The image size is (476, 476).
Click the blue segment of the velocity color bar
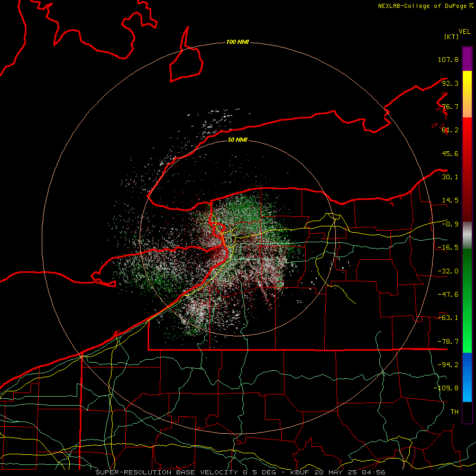tap(467, 377)
